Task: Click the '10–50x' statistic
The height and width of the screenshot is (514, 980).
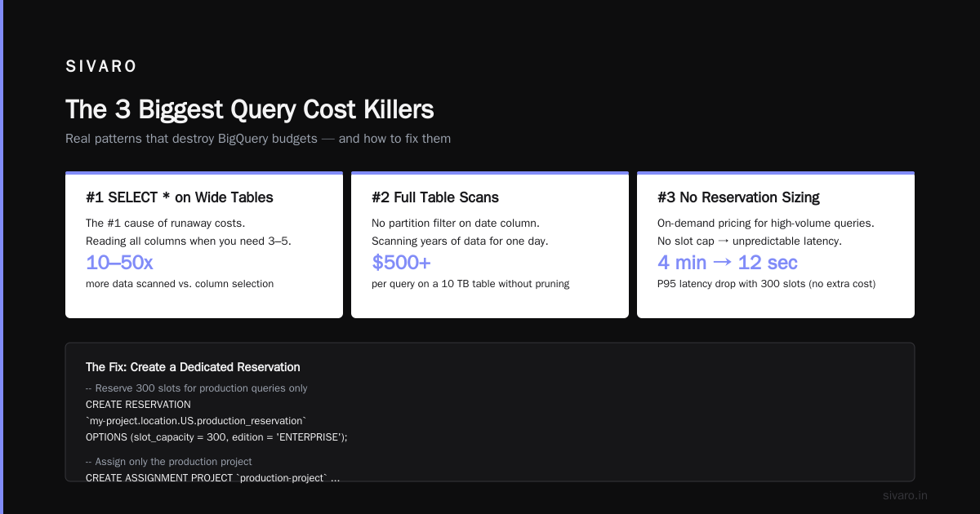Action: click(119, 263)
